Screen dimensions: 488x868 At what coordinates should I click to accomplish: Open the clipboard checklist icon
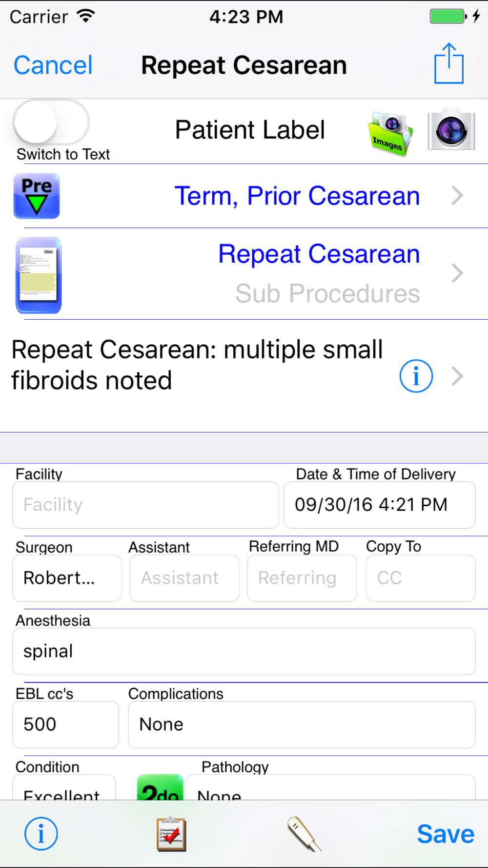coord(171,834)
